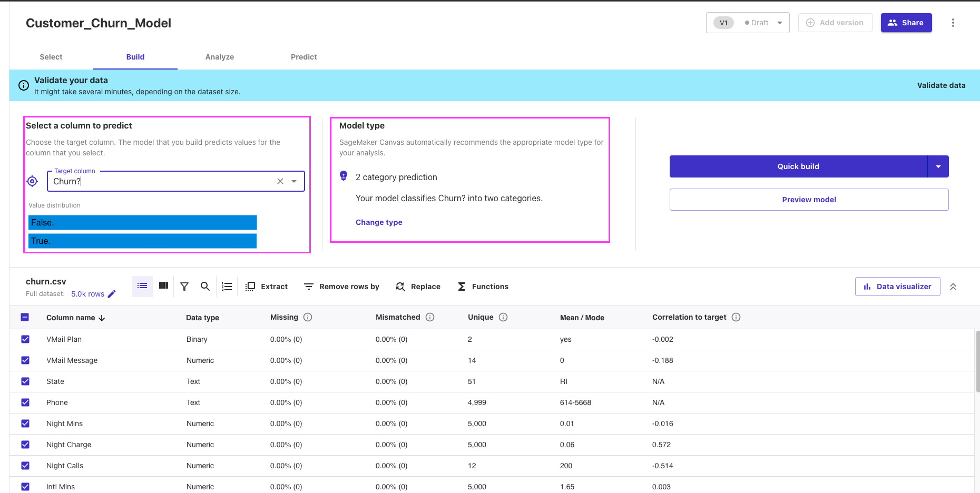Image resolution: width=980 pixels, height=493 pixels.
Task: Switch to the Analyze tab
Action: point(220,57)
